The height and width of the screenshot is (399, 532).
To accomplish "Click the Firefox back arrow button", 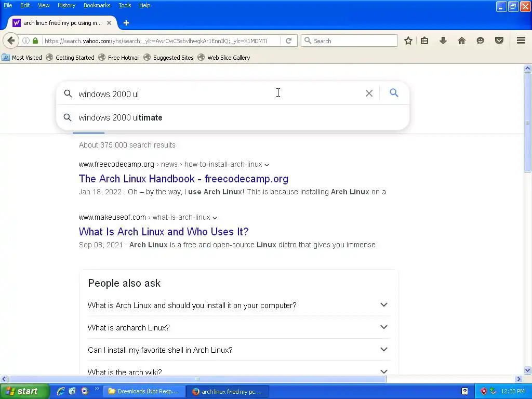I will 11,41.
